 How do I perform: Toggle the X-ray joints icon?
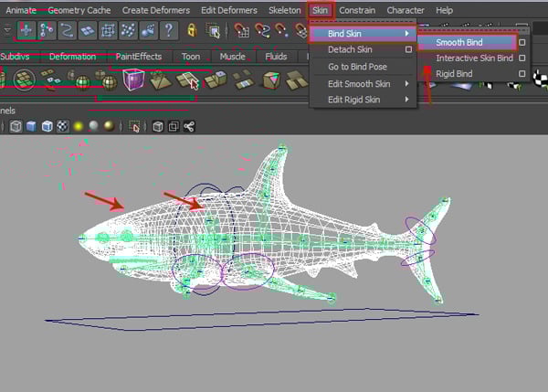point(189,127)
